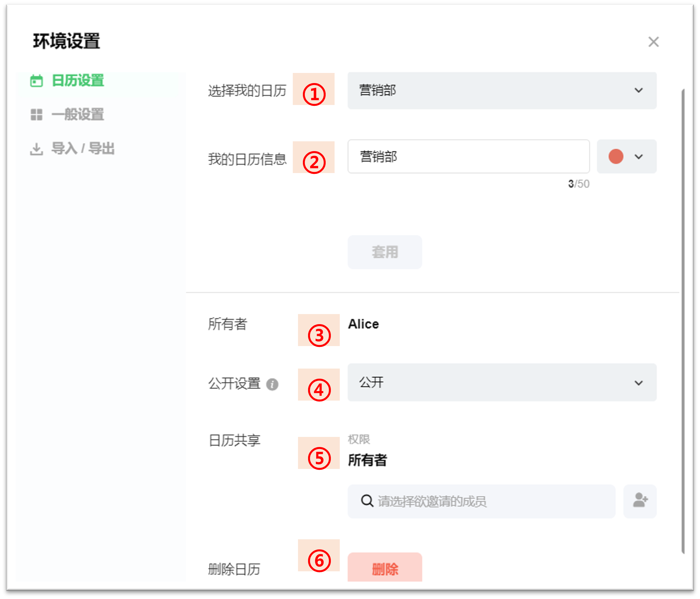Click the import/export download icon
The image size is (700, 599).
[x=37, y=149]
